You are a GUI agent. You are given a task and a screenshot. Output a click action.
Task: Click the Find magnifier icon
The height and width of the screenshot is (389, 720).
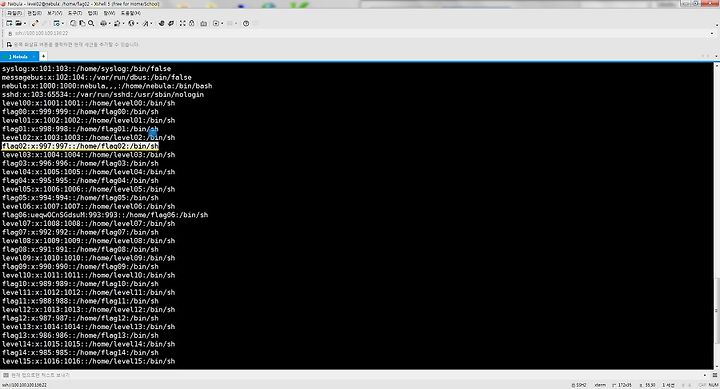tap(91, 23)
